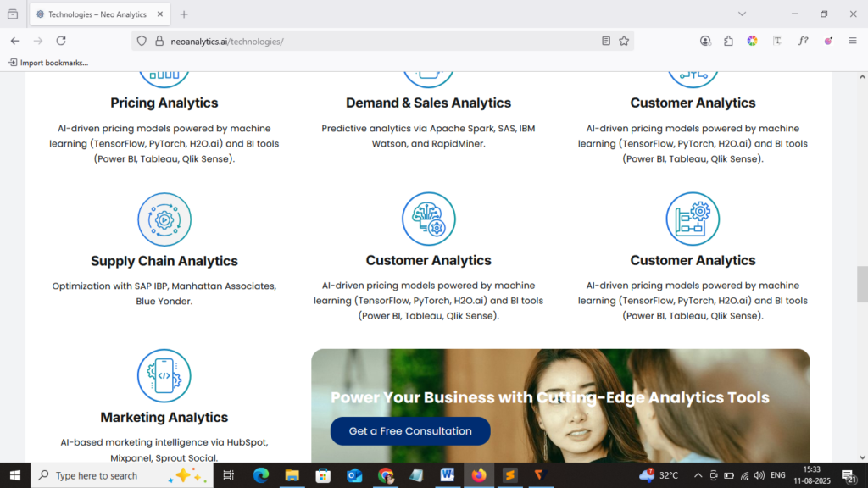This screenshot has height=488, width=868.
Task: Open Task View on the taskbar
Action: click(x=228, y=475)
